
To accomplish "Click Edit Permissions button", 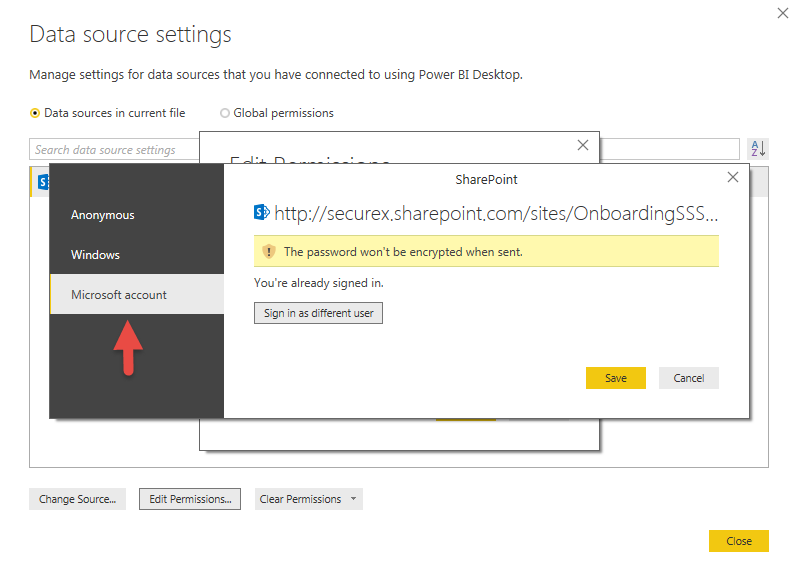I will [x=190, y=499].
